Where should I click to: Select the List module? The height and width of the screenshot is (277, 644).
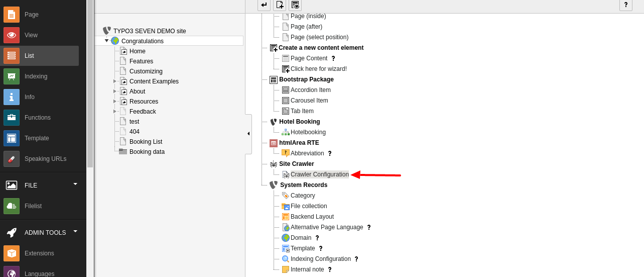coord(29,56)
